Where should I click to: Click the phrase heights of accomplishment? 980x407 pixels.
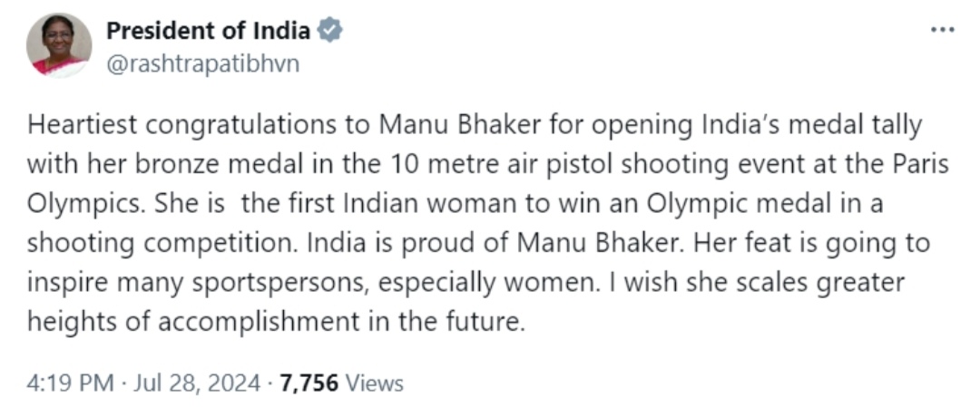point(193,322)
